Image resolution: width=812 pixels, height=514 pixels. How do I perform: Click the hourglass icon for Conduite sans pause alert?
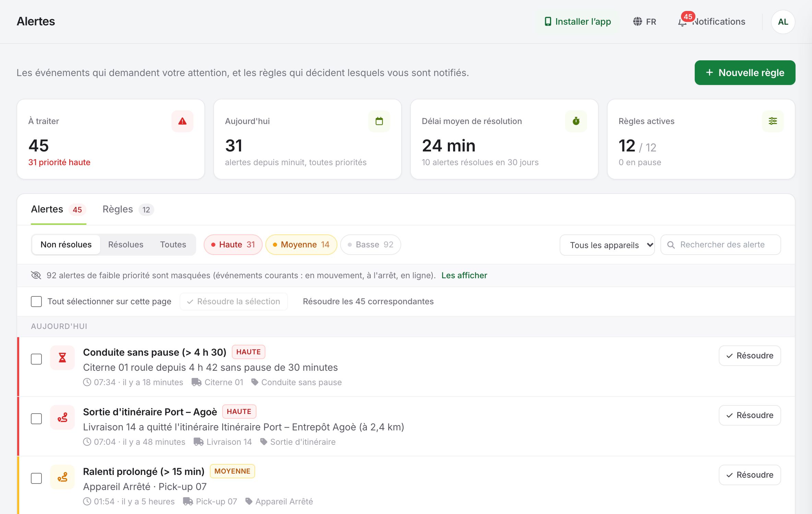click(x=62, y=358)
